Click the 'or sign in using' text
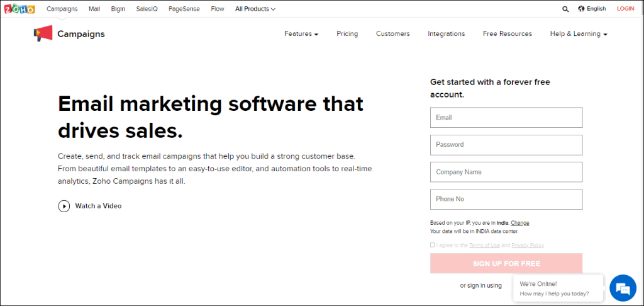This screenshot has height=306, width=644. pos(480,285)
